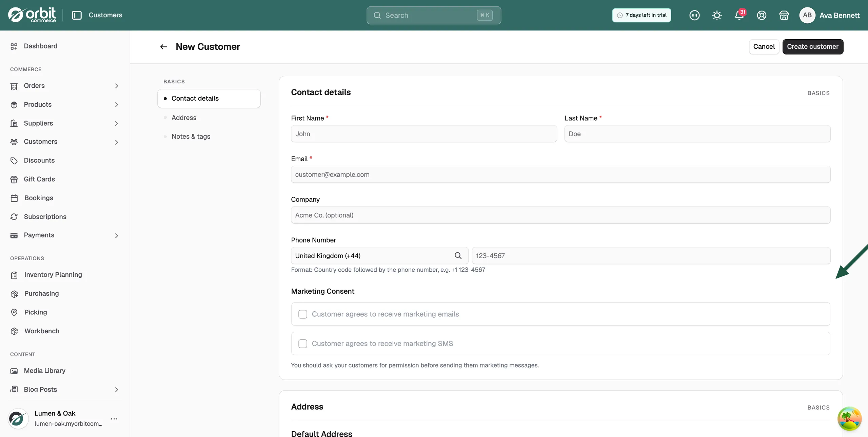
Task: Click the Suppliers building icon
Action: tap(14, 123)
